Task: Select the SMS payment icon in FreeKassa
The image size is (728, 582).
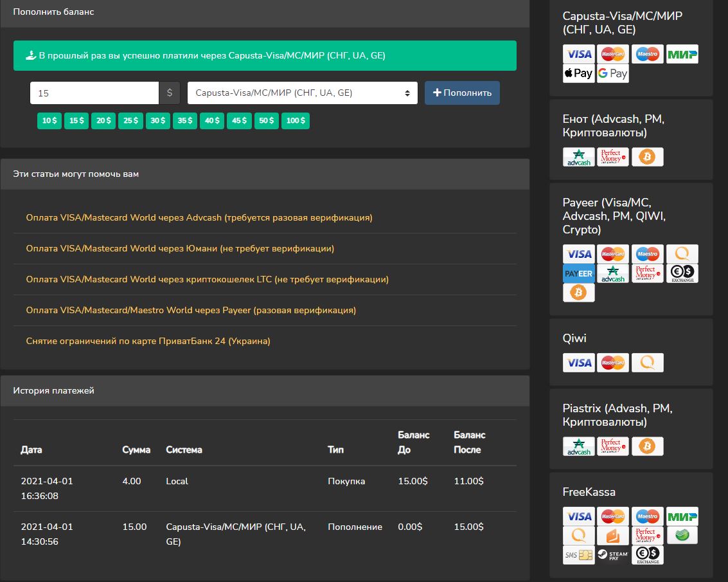Action: click(578, 555)
